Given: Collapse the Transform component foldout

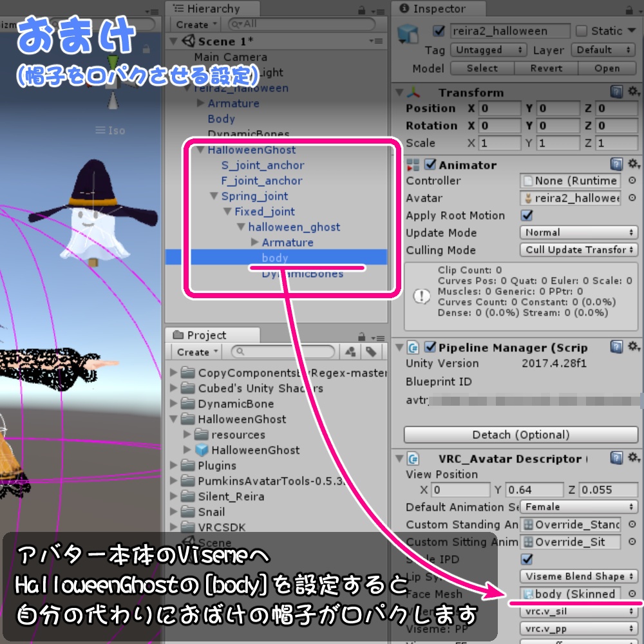Looking at the screenshot, I should point(399,92).
